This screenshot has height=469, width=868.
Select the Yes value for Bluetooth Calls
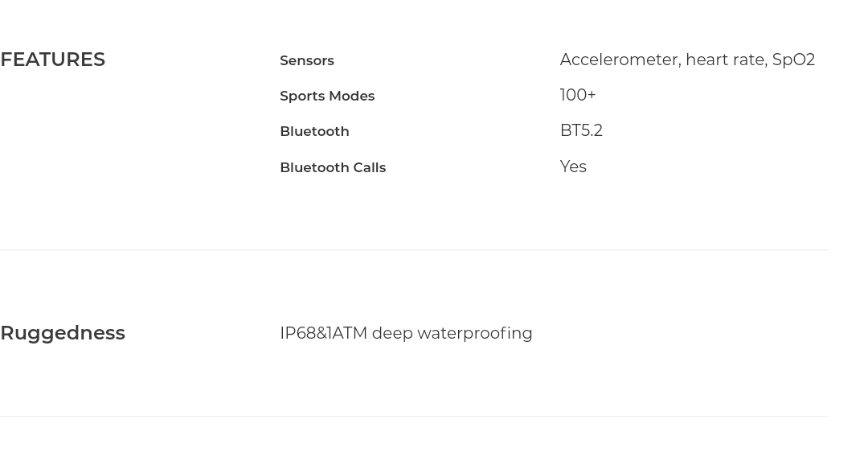pos(573,167)
